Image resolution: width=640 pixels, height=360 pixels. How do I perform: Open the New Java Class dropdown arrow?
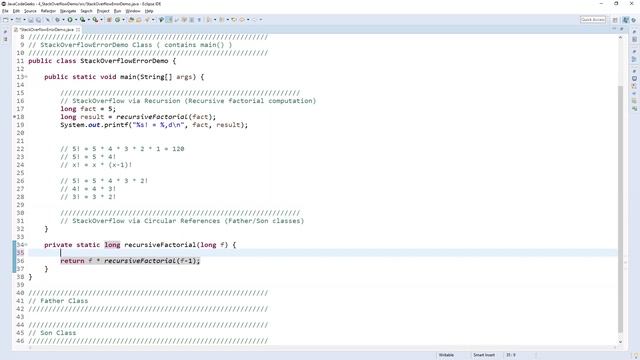point(123,20)
